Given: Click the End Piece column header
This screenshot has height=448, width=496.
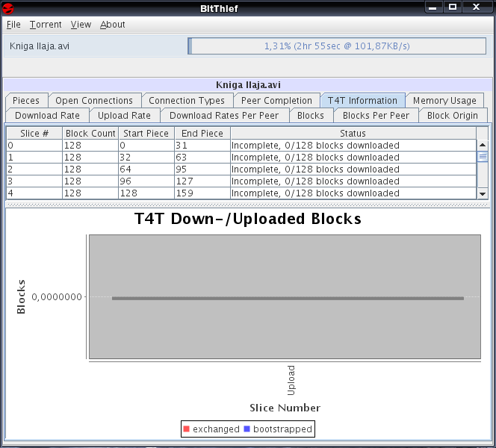Looking at the screenshot, I should (x=202, y=134).
